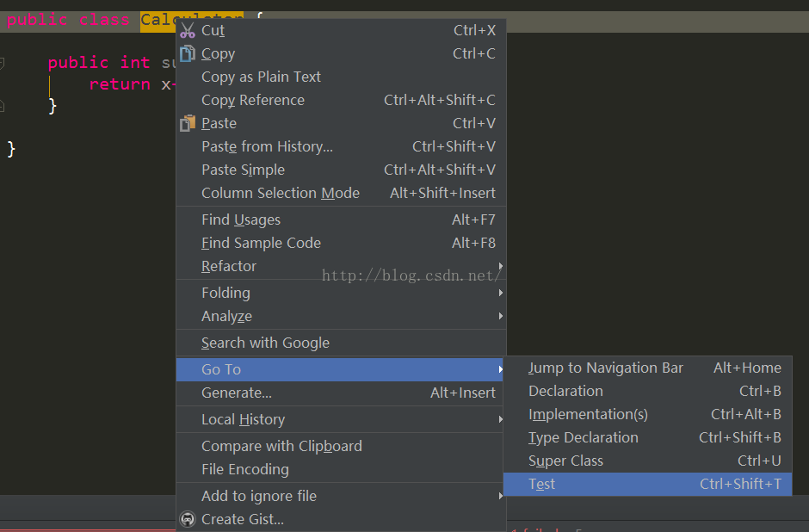Expand the Local History submenu
The height and width of the screenshot is (532, 809).
click(x=243, y=419)
